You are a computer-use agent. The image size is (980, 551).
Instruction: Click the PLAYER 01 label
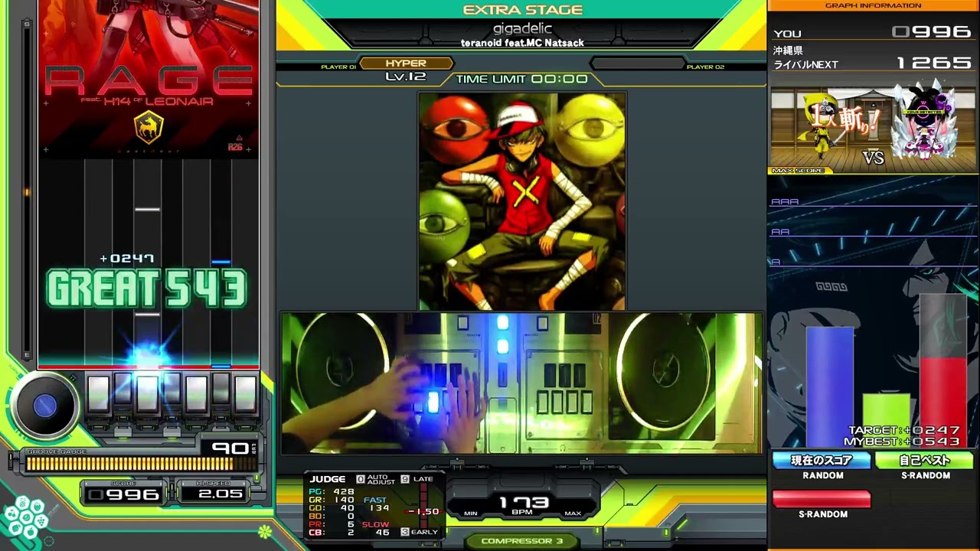[x=338, y=67]
